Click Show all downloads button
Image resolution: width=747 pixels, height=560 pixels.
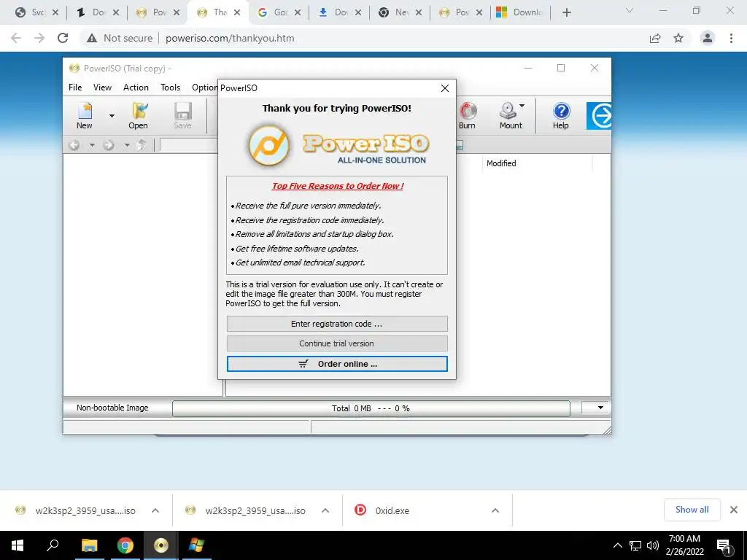pyautogui.click(x=692, y=510)
